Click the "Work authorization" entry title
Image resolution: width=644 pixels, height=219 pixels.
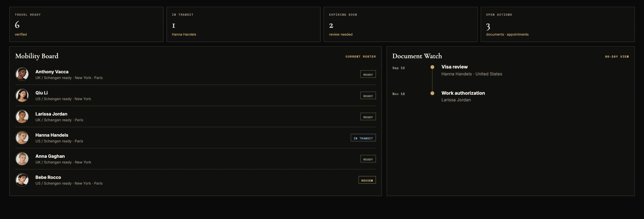pyautogui.click(x=463, y=93)
